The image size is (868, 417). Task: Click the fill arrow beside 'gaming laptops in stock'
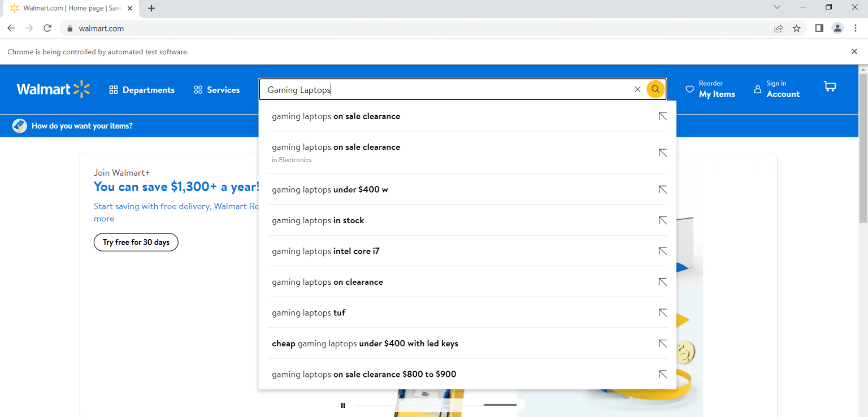point(662,220)
